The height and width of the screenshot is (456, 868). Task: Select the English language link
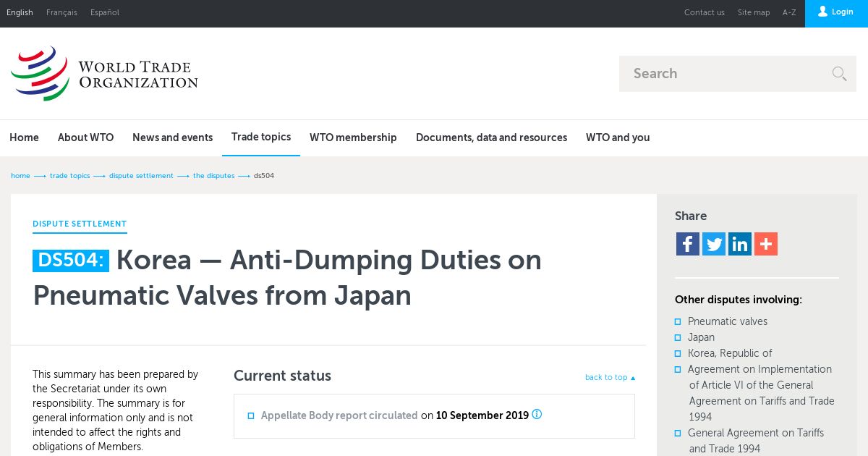pyautogui.click(x=20, y=12)
